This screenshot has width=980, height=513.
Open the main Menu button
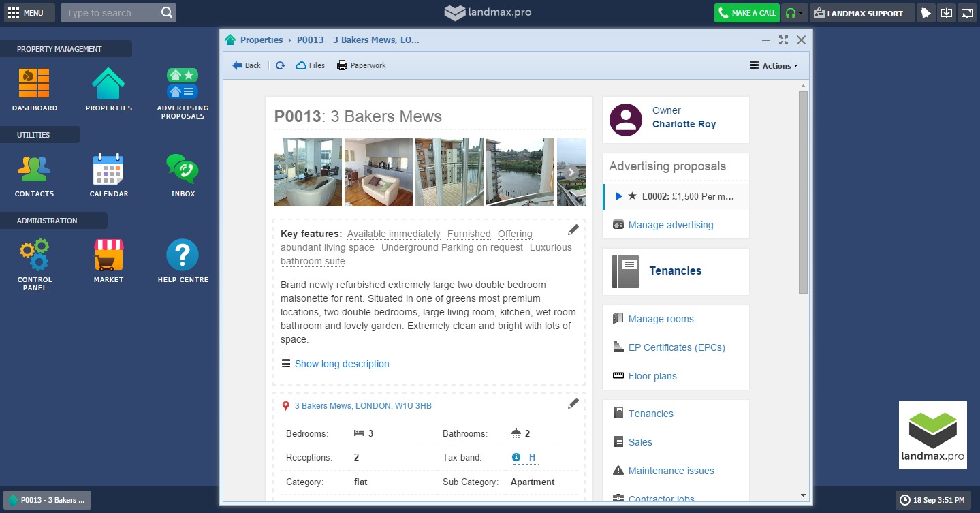(26, 13)
